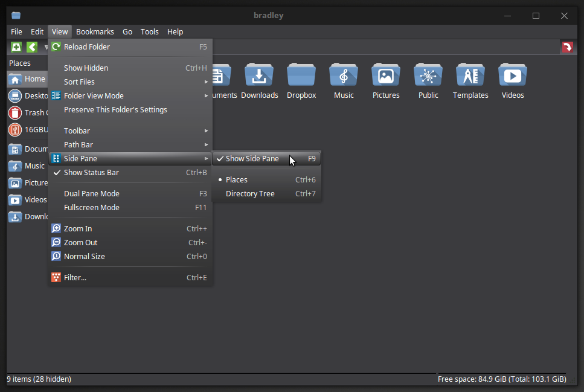Open the Downloads folder icon
This screenshot has height=392, width=584.
click(x=259, y=81)
